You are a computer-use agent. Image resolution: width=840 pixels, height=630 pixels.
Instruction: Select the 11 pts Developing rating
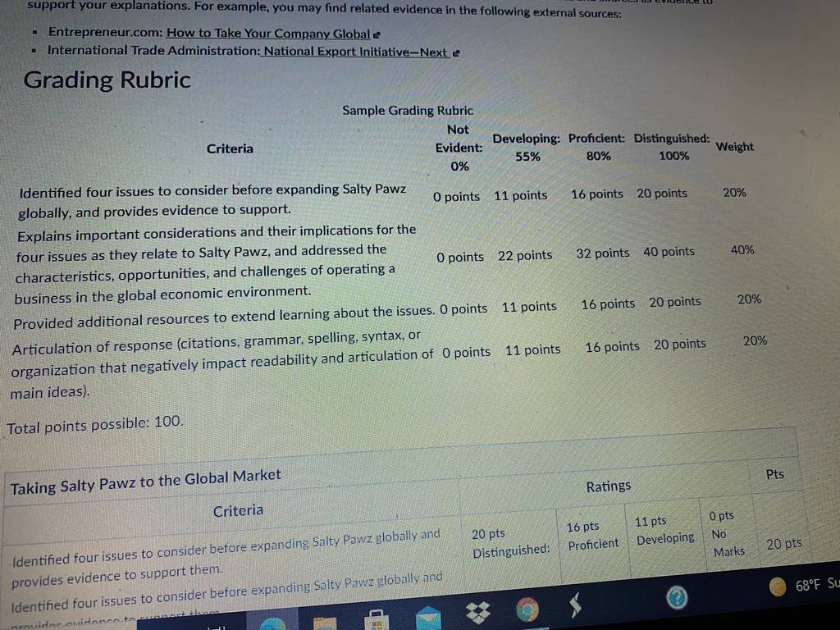664,529
